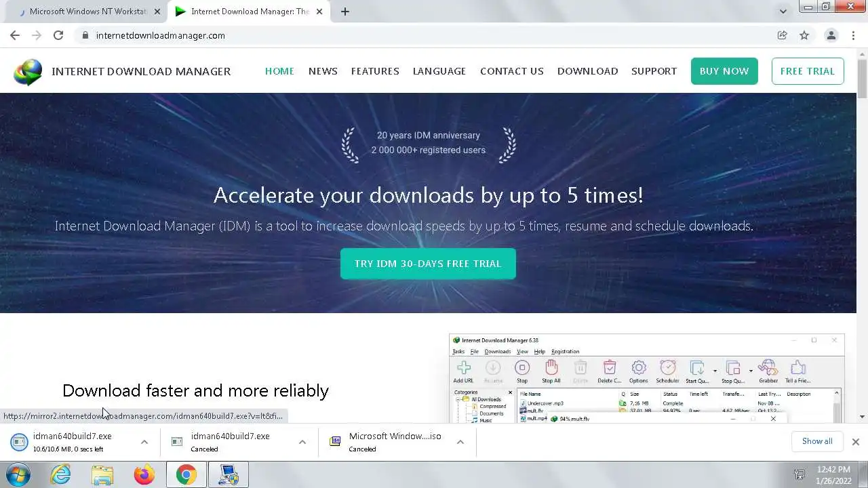
Task: Click the idman640build7.exe downloading file icon
Action: coord(19,442)
